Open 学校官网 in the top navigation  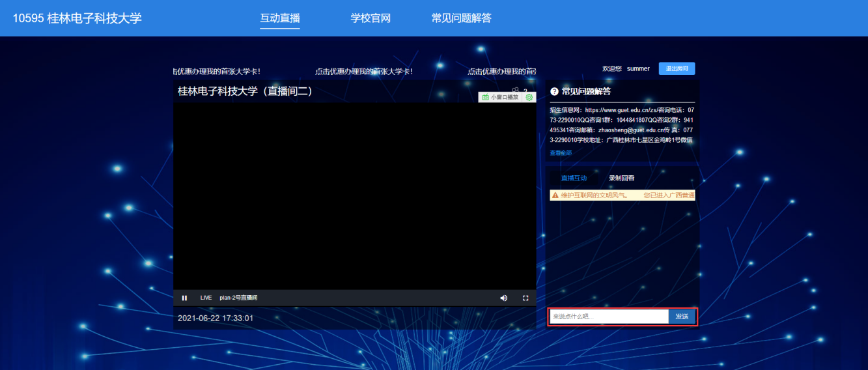point(371,18)
